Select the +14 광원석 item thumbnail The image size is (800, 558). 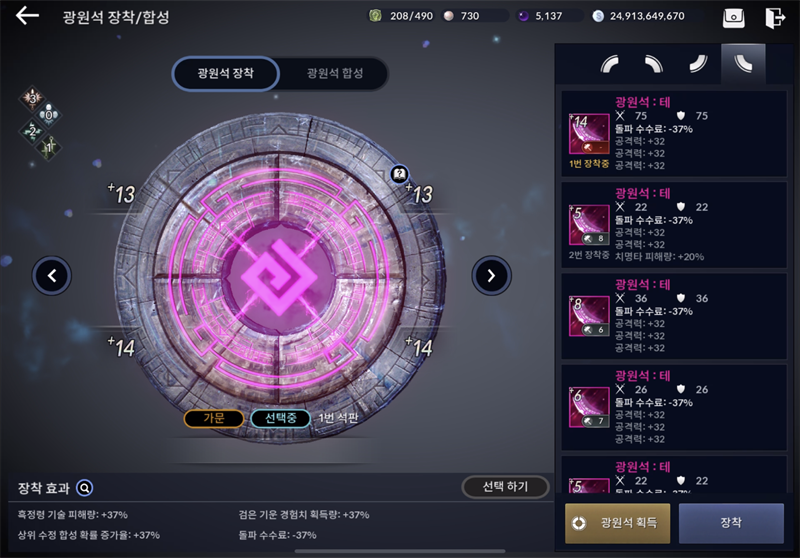[x=589, y=134]
